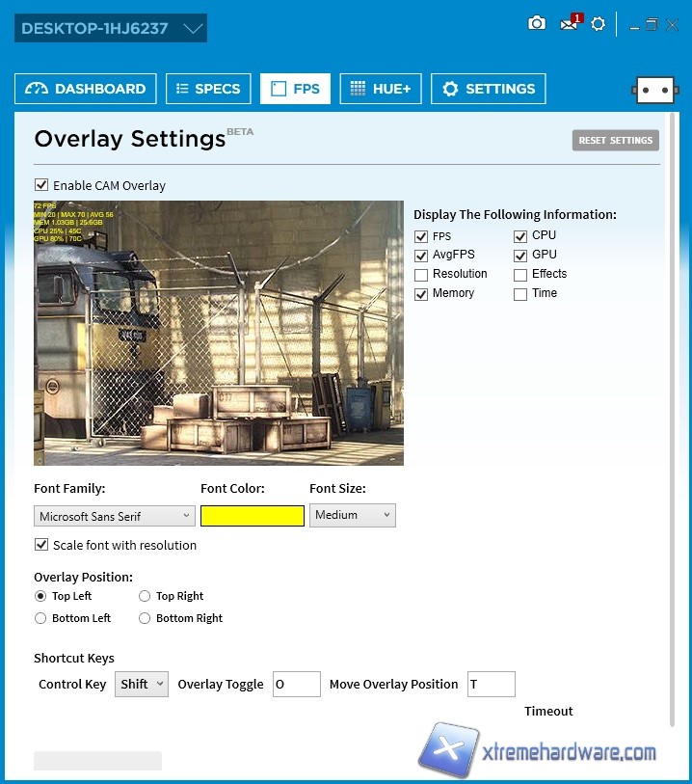Click the gear icon in title bar
The width and height of the screenshot is (692, 784).
tap(599, 23)
